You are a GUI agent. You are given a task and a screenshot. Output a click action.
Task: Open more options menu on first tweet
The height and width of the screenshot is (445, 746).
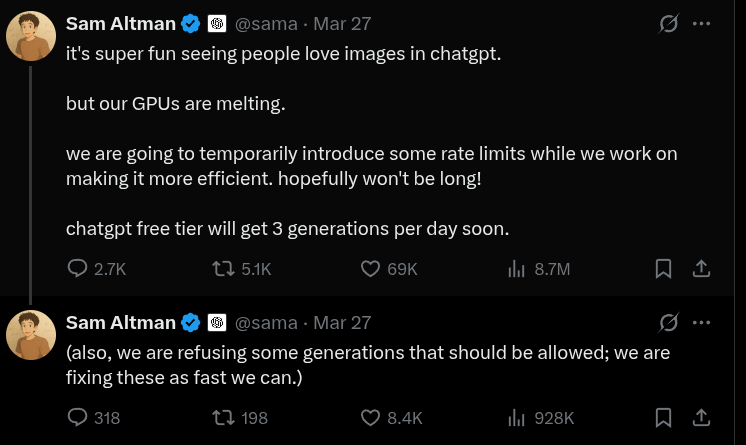[702, 24]
